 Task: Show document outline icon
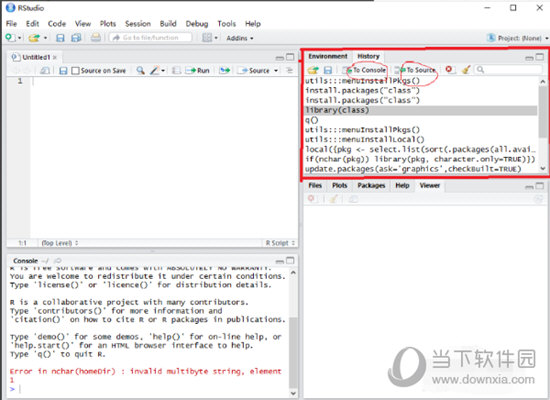(x=289, y=71)
